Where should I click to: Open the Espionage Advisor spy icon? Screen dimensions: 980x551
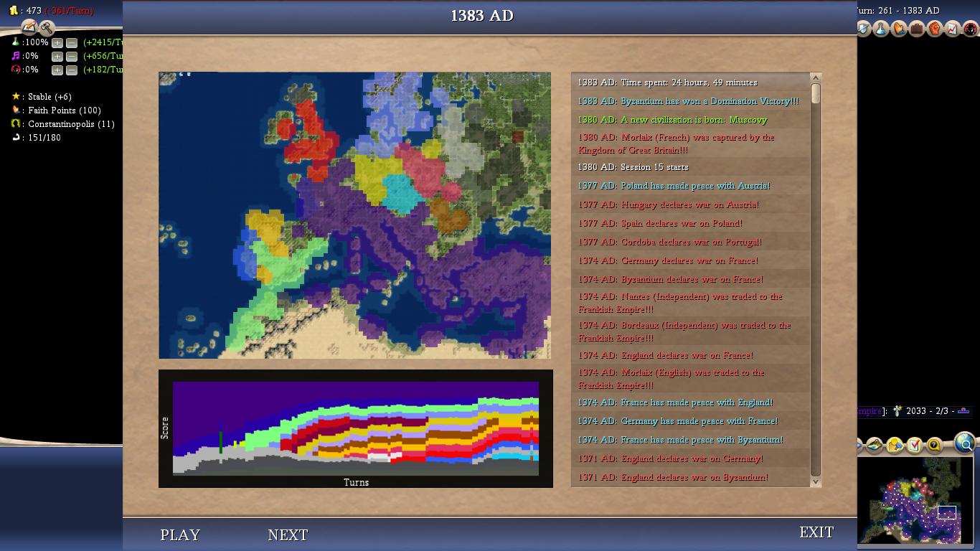click(x=971, y=29)
